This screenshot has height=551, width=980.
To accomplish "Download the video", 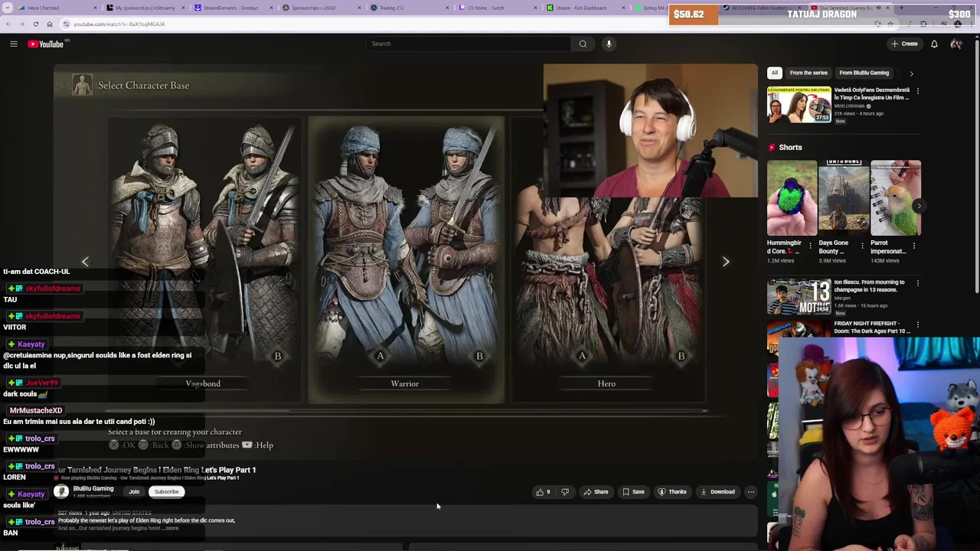I will (x=717, y=492).
